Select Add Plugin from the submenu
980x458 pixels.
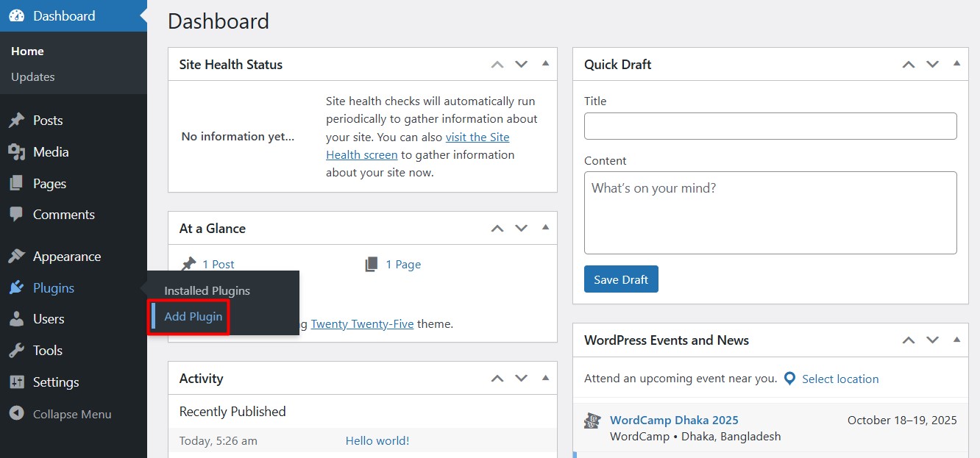[x=193, y=317]
